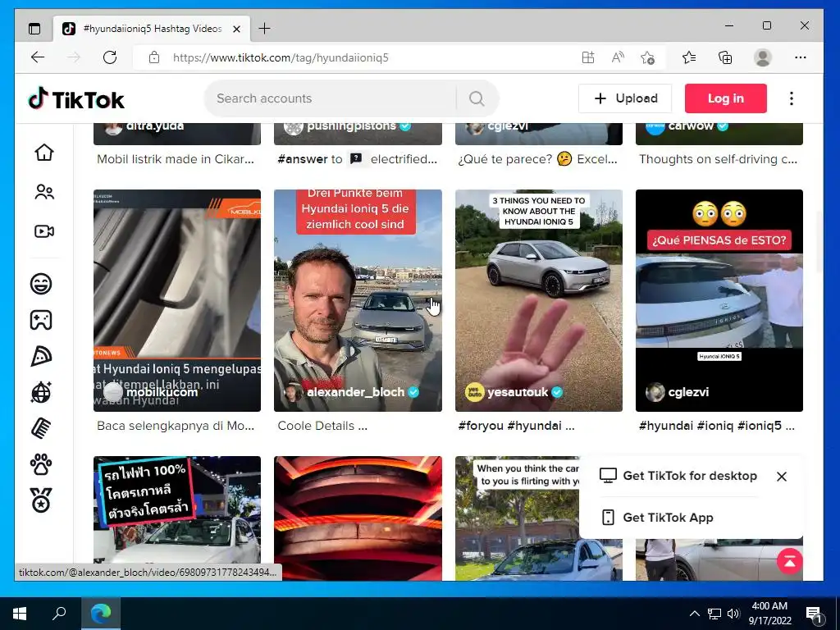The height and width of the screenshot is (630, 840).
Task: Open the Thai text white car video thumbnail
Action: pos(177,518)
